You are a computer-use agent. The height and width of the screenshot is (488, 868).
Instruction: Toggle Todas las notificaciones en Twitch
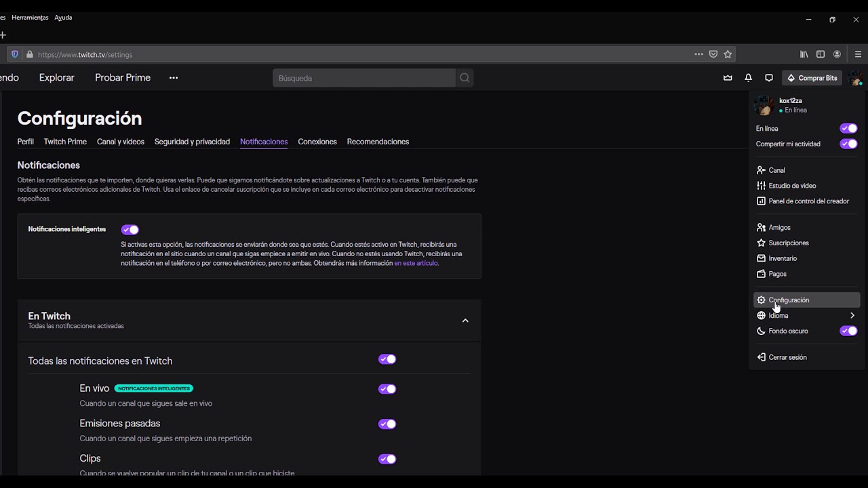[x=387, y=359]
